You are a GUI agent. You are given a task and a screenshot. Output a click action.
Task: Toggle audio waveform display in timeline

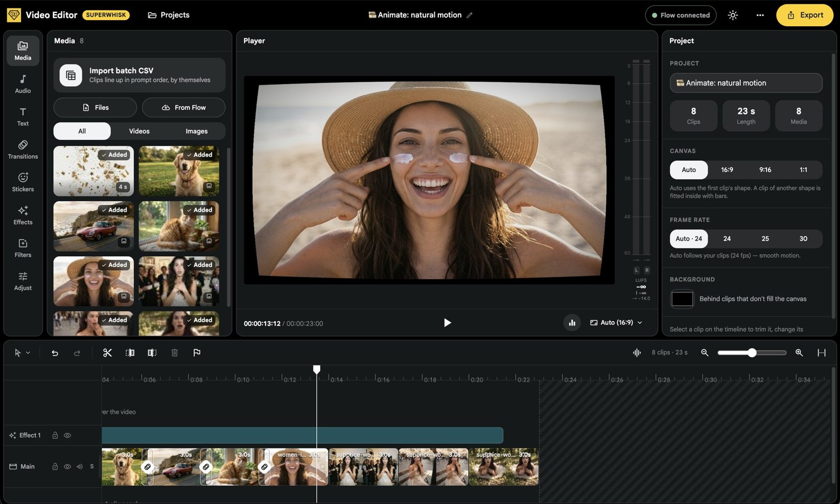[x=637, y=353]
